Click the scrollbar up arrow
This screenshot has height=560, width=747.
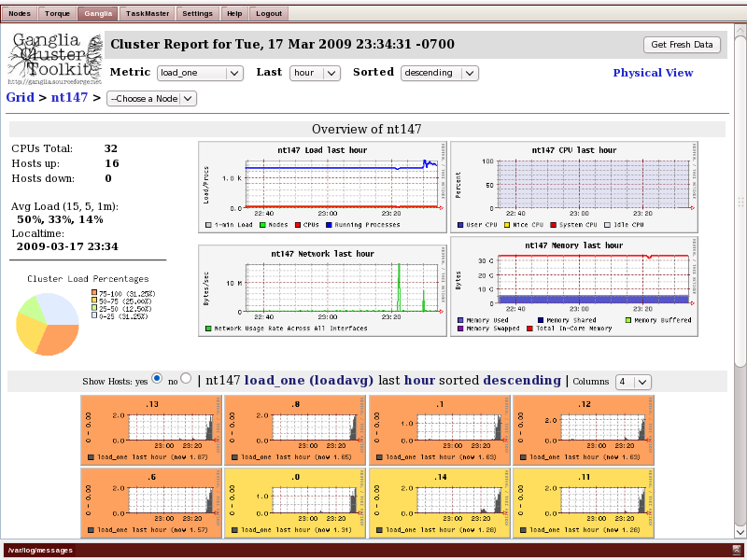click(x=740, y=30)
